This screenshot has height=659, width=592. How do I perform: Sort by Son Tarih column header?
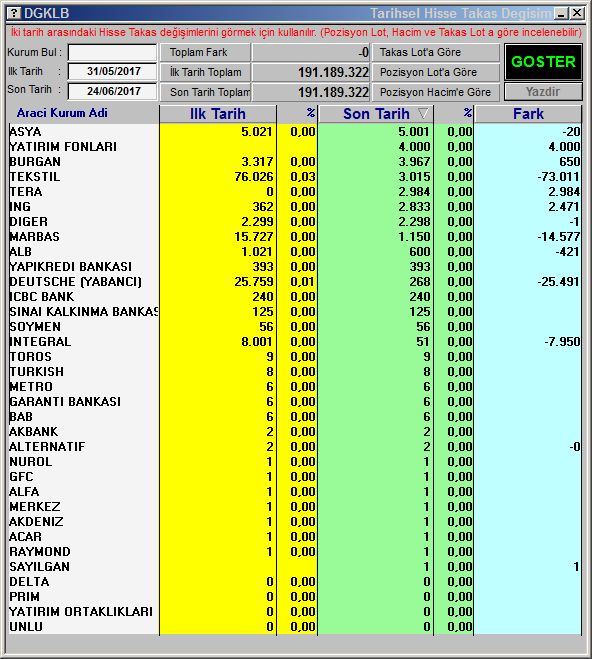click(x=376, y=114)
